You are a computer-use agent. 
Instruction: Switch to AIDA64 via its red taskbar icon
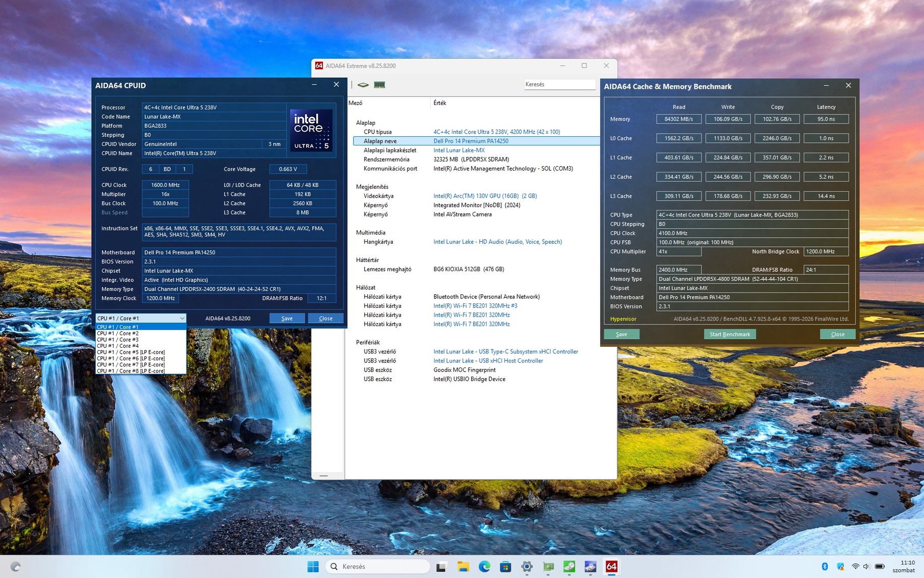pos(611,566)
